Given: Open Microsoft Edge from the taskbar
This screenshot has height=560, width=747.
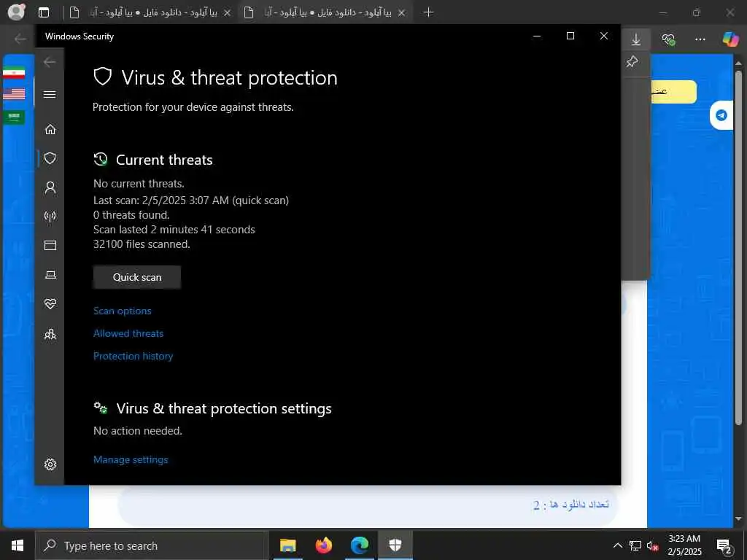Looking at the screenshot, I should click(x=359, y=545).
